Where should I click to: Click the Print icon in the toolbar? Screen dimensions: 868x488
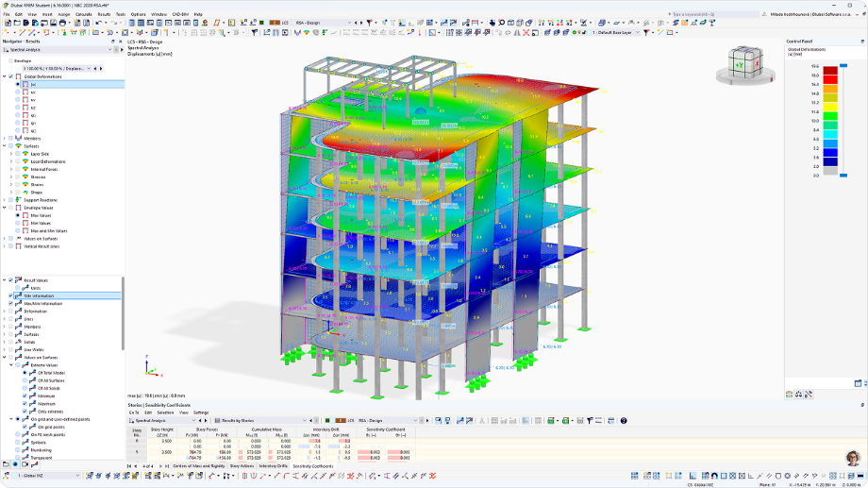(x=62, y=23)
